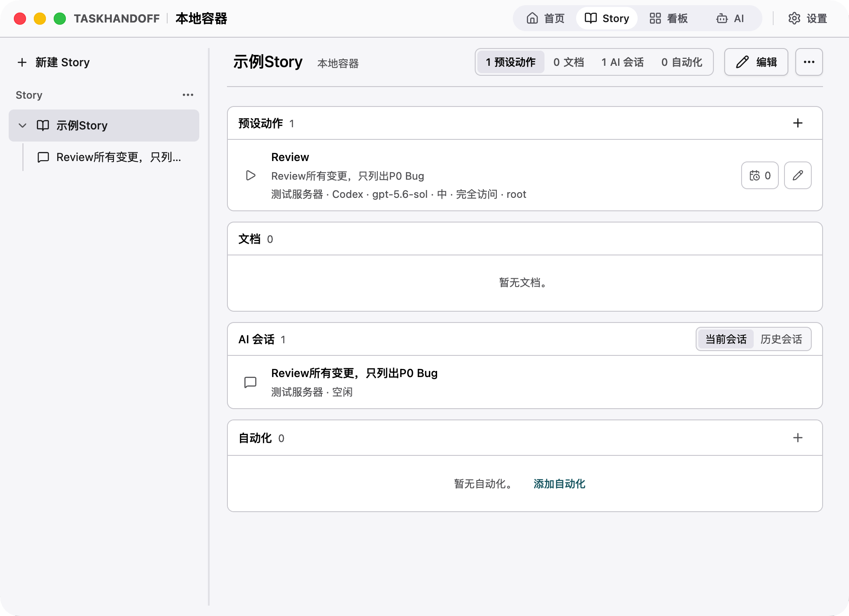Click the 新建 Story button
Viewport: 849px width, 616px height.
point(54,62)
